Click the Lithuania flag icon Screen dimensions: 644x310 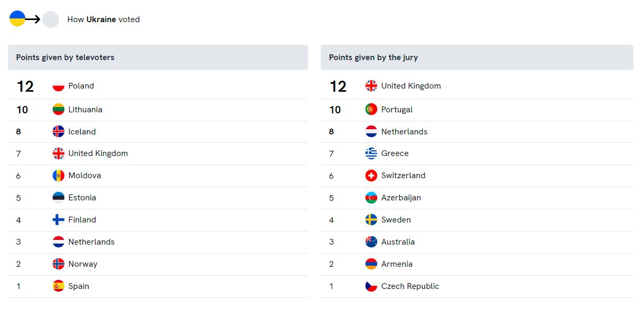pyautogui.click(x=59, y=110)
